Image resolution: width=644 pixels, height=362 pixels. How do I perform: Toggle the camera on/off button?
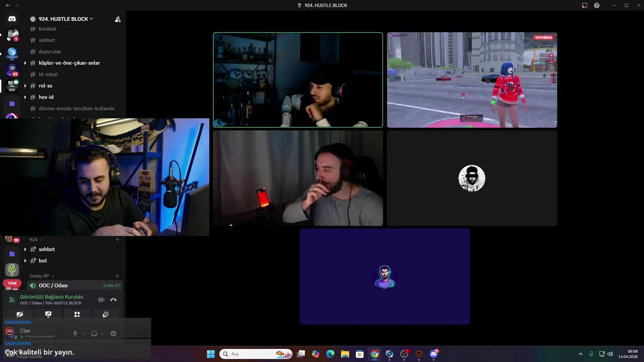(20, 314)
